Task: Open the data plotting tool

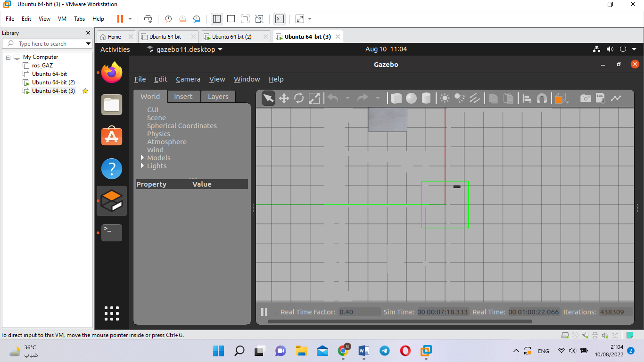Action: (x=616, y=99)
